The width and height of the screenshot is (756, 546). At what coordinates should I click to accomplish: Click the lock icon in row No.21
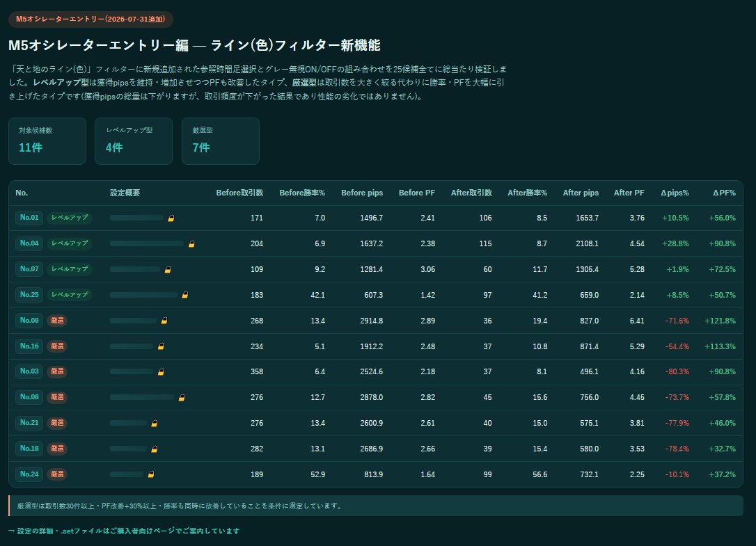[x=155, y=423]
